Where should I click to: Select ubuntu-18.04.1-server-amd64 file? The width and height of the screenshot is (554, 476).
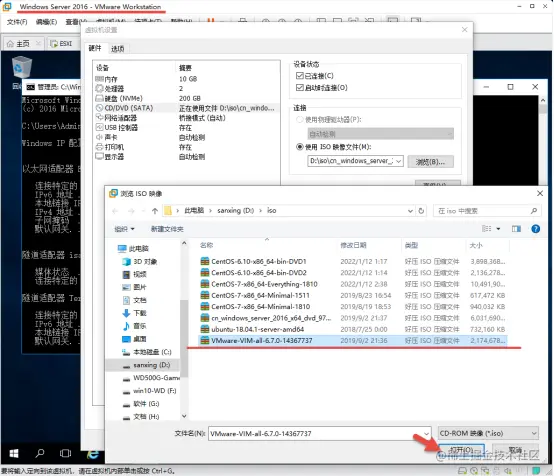[x=353, y=329]
